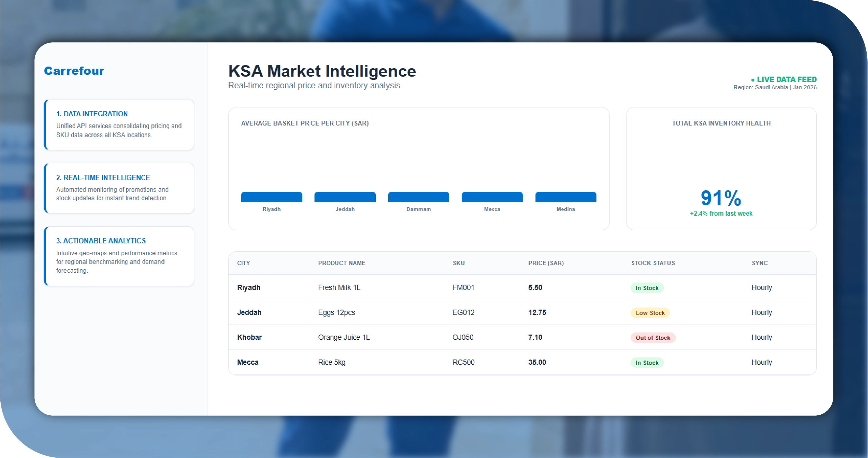Click the Riyadh bar in chart
This screenshot has height=458, width=868.
pyautogui.click(x=272, y=197)
